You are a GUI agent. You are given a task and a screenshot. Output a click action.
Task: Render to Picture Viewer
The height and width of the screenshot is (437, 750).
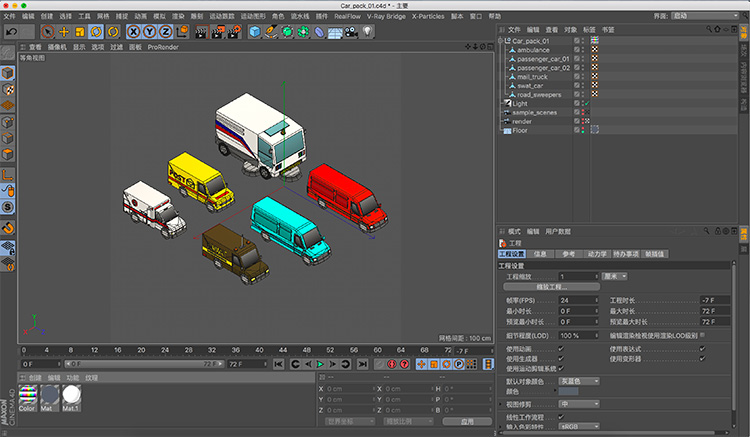pos(218,32)
